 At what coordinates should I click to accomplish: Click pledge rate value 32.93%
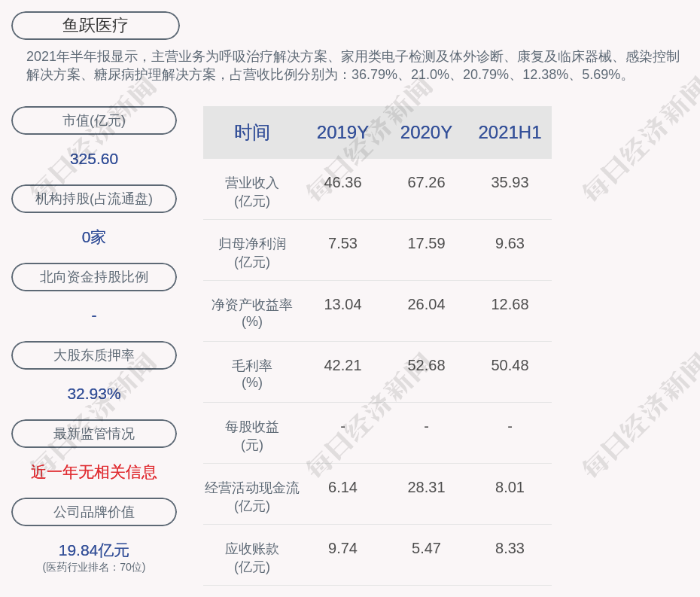point(94,394)
